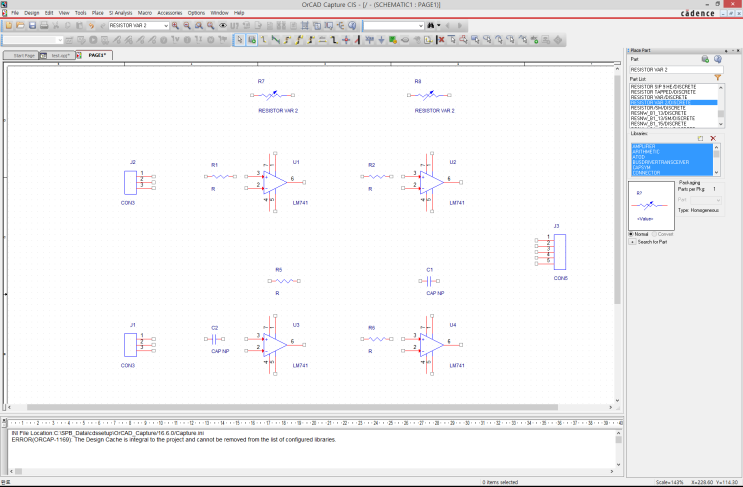Click the C1 CAP NP capacitor symbol
Viewport: 743px width, 487px height.
[429, 281]
